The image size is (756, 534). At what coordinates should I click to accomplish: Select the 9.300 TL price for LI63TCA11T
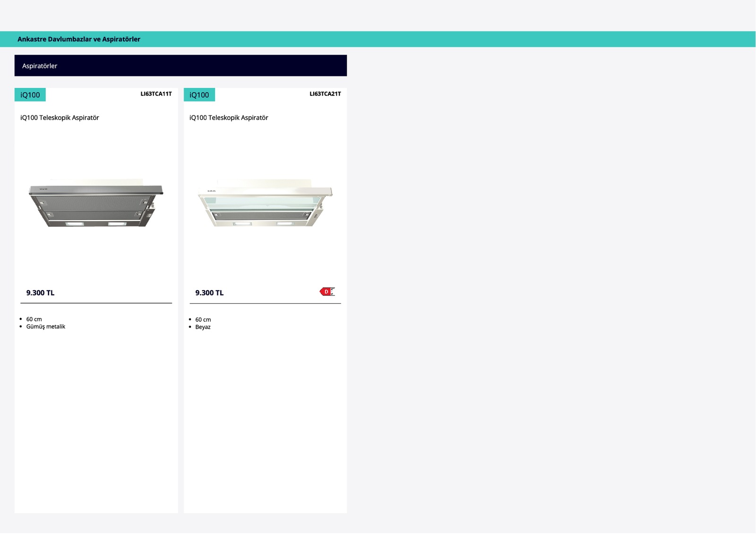pyautogui.click(x=40, y=293)
